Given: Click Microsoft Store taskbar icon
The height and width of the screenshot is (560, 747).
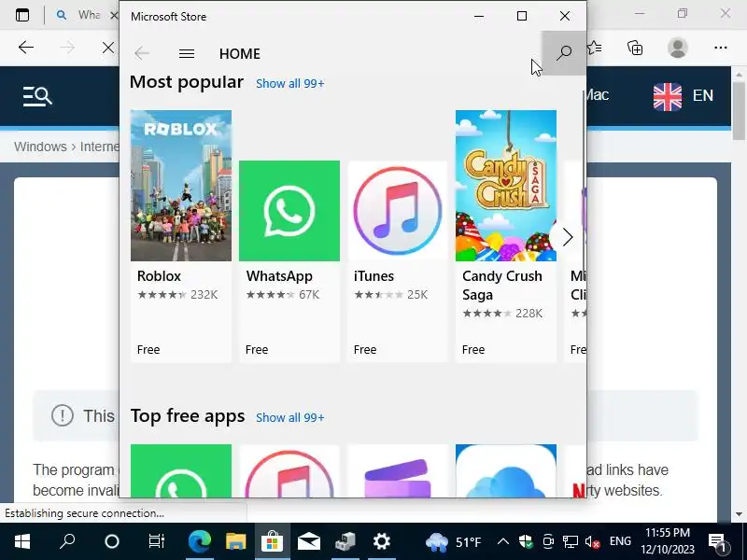Looking at the screenshot, I should point(272,541).
